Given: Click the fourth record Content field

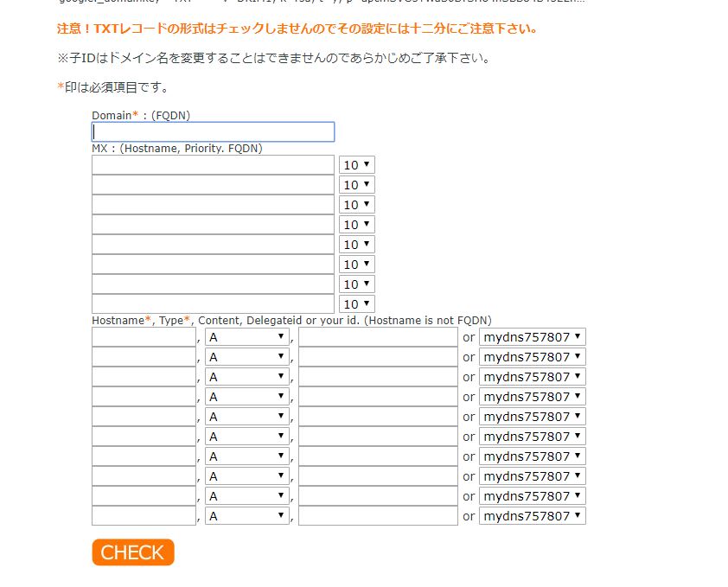Looking at the screenshot, I should point(378,397).
